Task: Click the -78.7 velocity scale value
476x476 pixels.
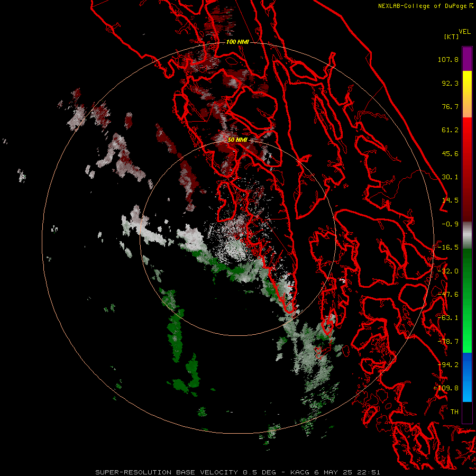Action: [x=448, y=342]
